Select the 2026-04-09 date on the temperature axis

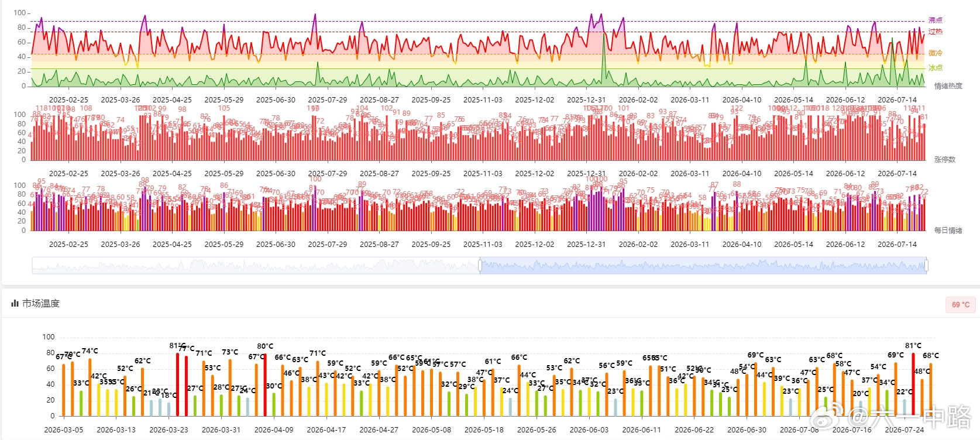coord(274,429)
